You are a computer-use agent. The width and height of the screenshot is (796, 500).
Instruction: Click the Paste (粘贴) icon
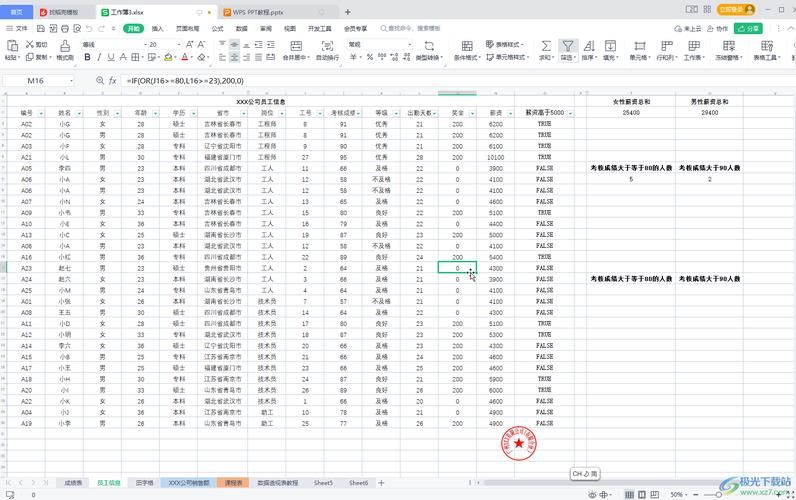(12, 46)
